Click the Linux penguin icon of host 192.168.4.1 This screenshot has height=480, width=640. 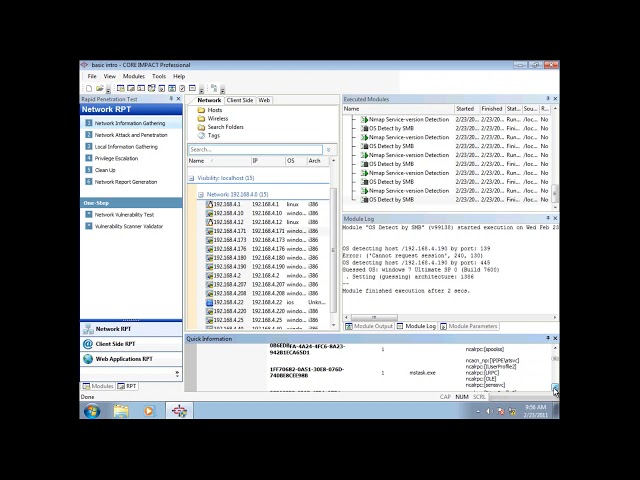(209, 204)
